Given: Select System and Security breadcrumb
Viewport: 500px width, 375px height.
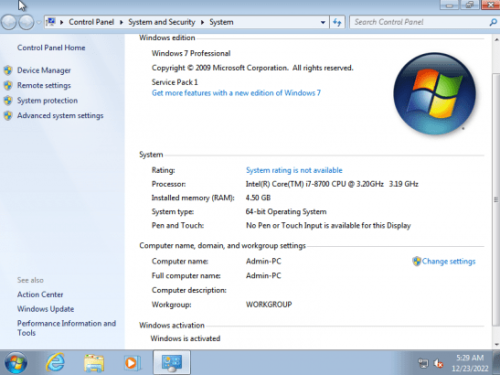Looking at the screenshot, I should [x=162, y=22].
